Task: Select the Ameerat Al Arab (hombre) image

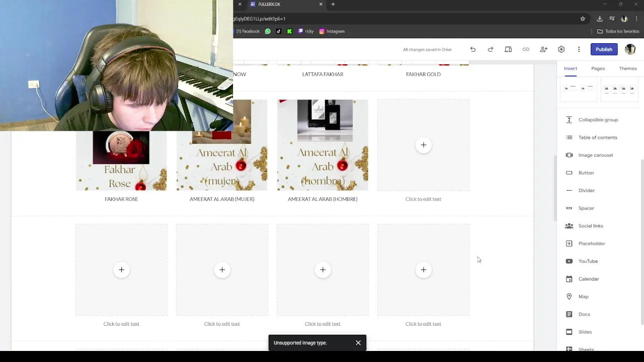Action: point(323,145)
